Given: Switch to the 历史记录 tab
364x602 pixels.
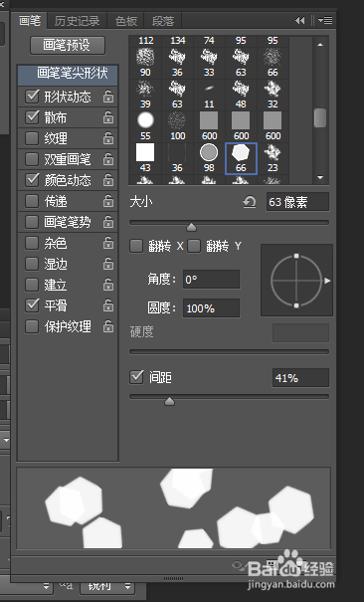Looking at the screenshot, I should click(77, 21).
